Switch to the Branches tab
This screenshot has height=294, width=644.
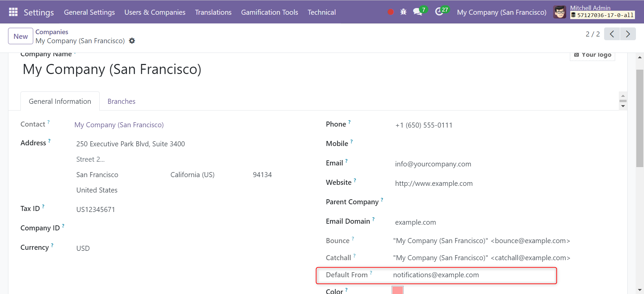click(x=121, y=101)
